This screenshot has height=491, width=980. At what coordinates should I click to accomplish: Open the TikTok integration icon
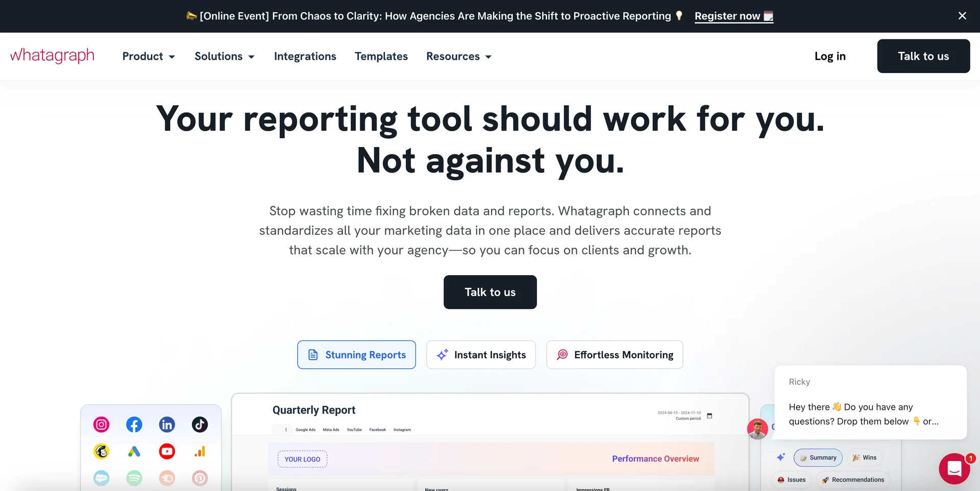[x=199, y=424]
